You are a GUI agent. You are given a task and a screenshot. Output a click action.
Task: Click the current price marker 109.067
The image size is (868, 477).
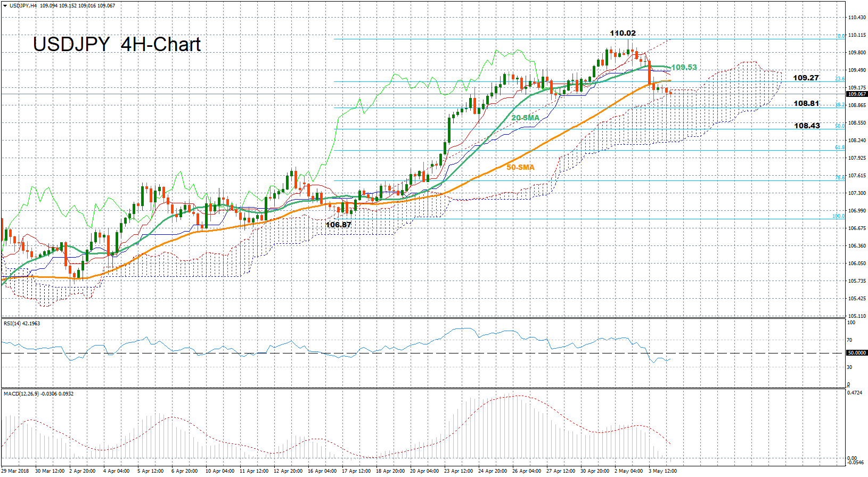point(856,94)
